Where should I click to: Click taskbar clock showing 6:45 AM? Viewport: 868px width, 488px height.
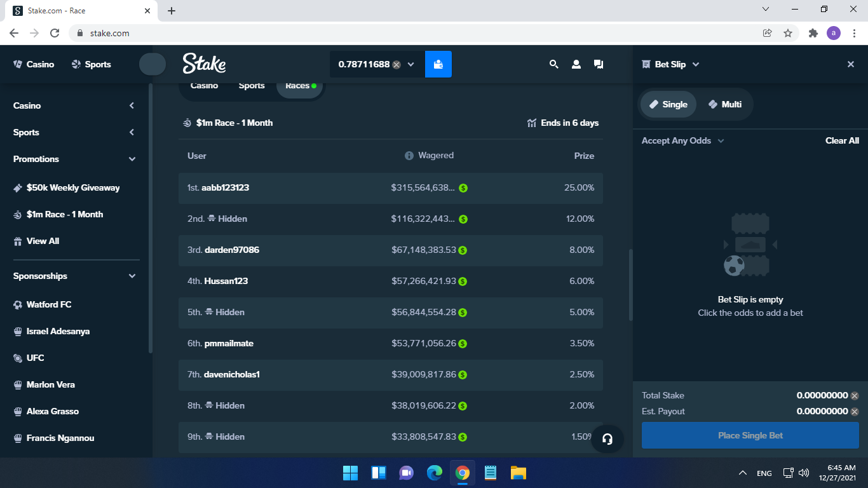point(837,472)
